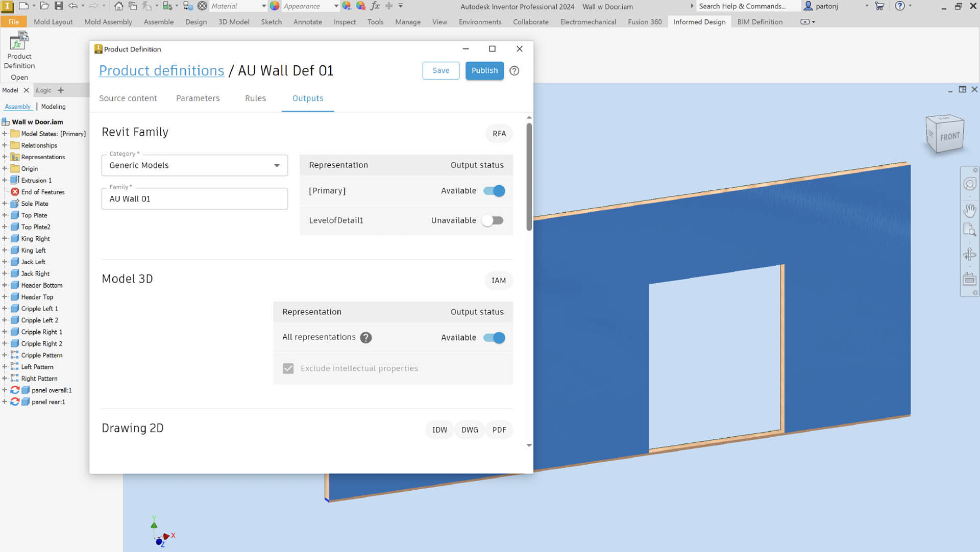Click the Full Navigation Wheel icon
980x552 pixels.
point(969,184)
